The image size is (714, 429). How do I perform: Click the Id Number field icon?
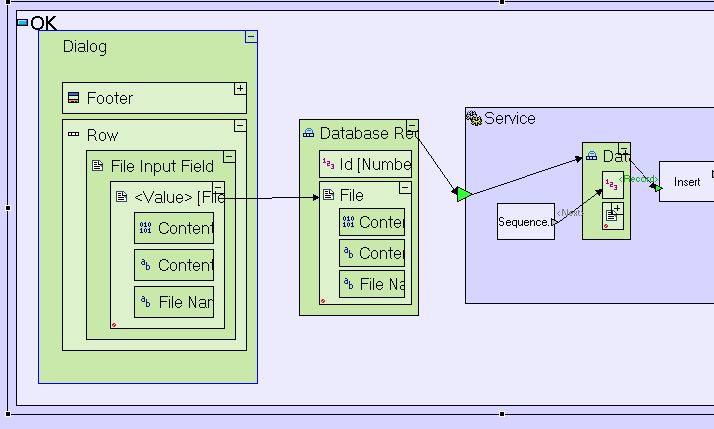tap(328, 164)
